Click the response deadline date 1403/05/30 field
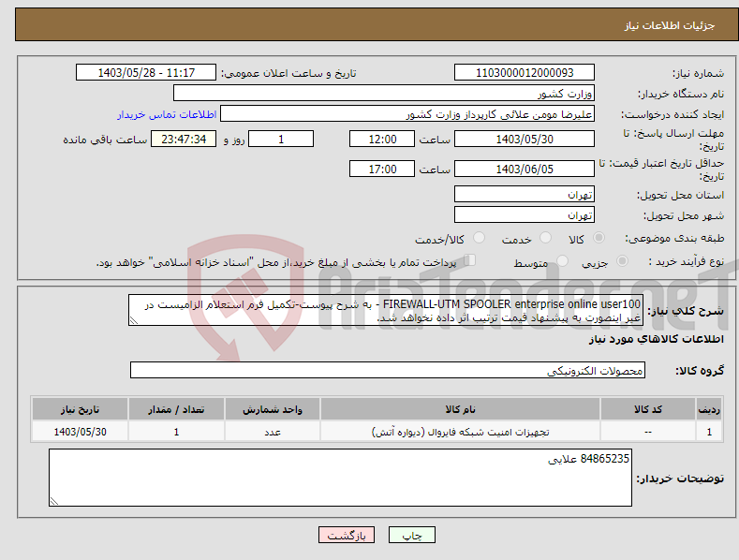 pyautogui.click(x=525, y=139)
